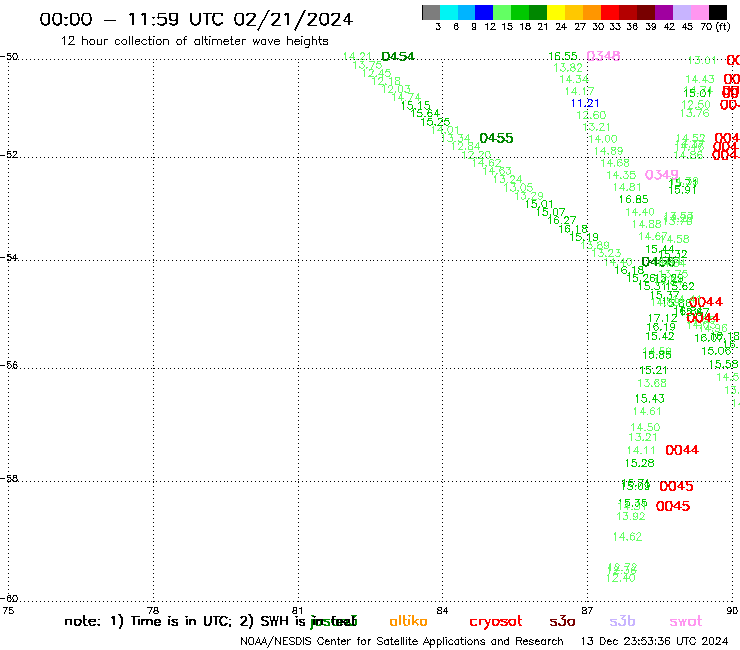The height and width of the screenshot is (650, 740).
Task: Click the latitude axis label -58
Action: point(9,478)
